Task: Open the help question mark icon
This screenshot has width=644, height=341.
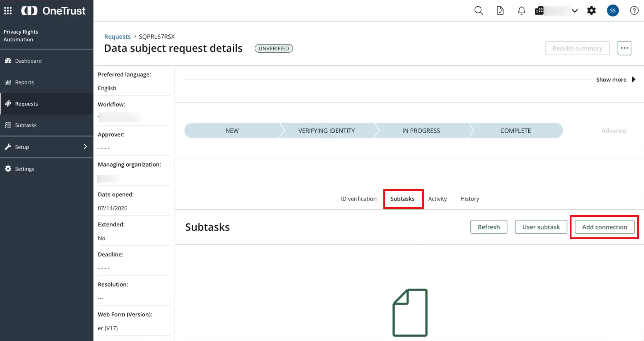Action: click(x=634, y=11)
